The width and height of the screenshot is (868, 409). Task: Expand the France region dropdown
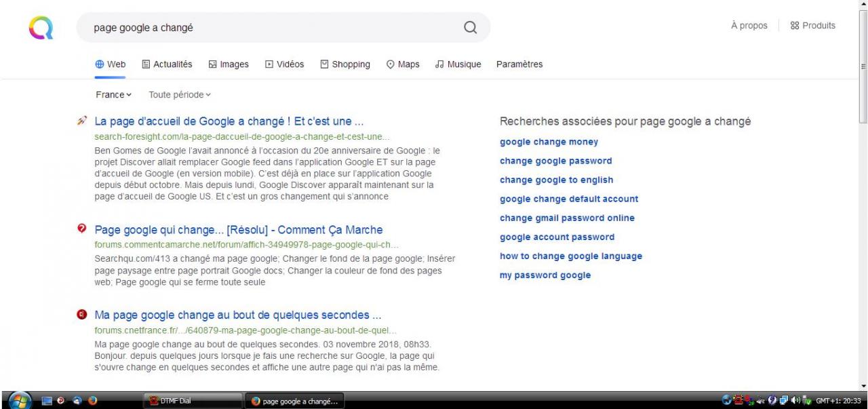(113, 95)
